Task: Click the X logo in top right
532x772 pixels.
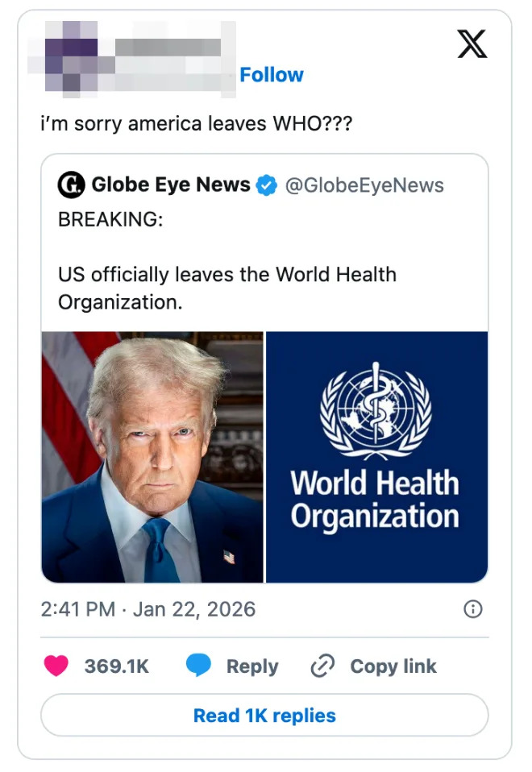Action: (x=472, y=44)
